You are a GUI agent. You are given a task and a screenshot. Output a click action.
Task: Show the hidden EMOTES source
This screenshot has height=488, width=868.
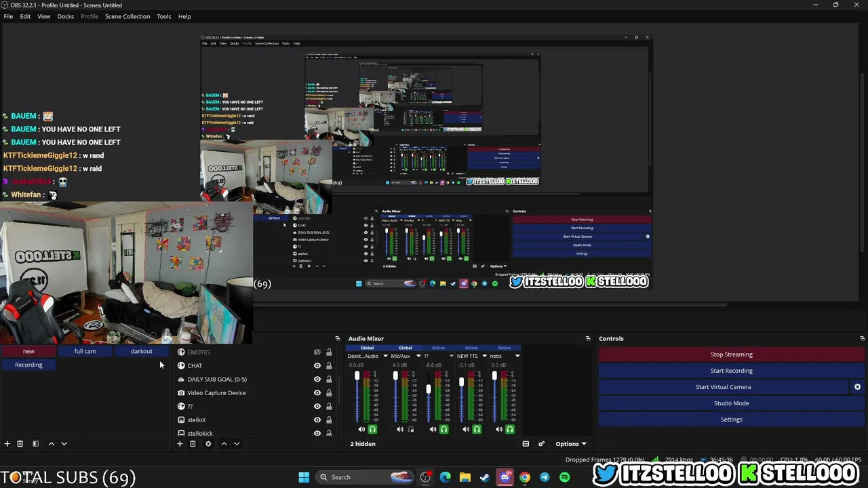point(317,352)
